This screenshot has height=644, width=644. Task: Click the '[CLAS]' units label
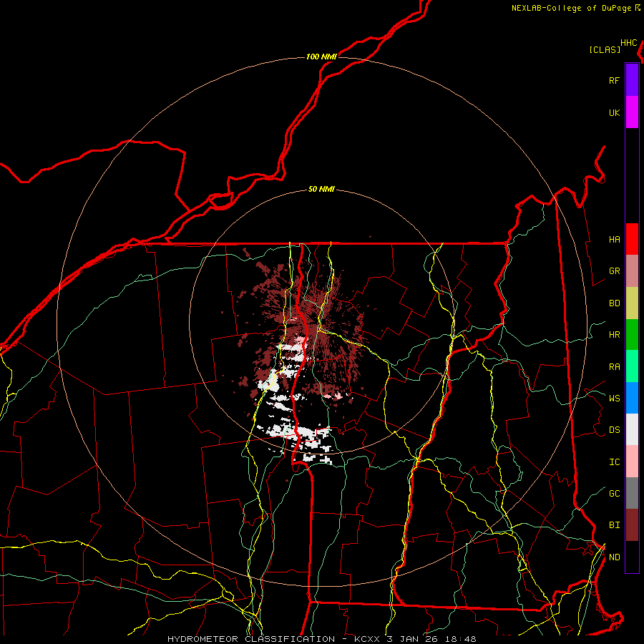(605, 49)
